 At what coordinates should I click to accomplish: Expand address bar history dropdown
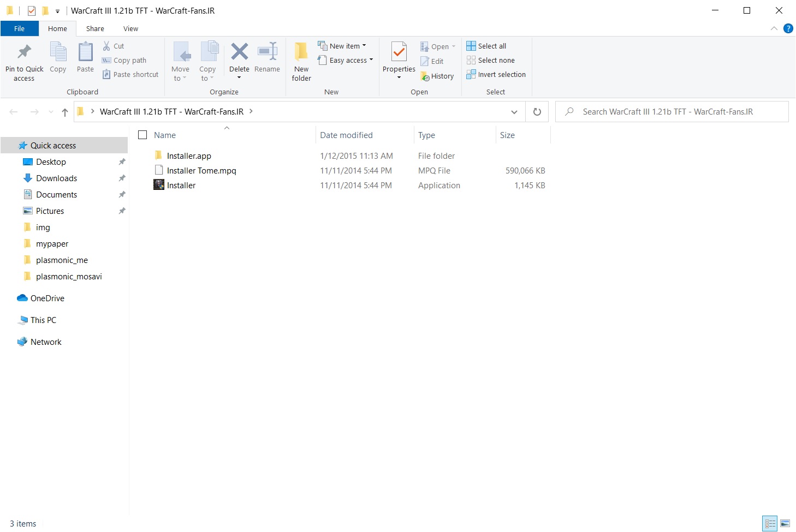click(514, 112)
